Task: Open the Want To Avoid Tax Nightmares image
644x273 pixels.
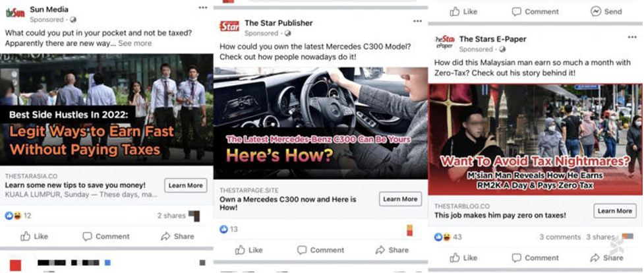Action: click(535, 139)
